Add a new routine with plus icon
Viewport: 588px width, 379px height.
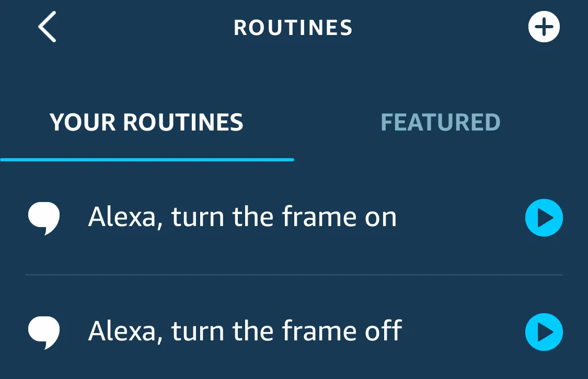click(x=544, y=27)
